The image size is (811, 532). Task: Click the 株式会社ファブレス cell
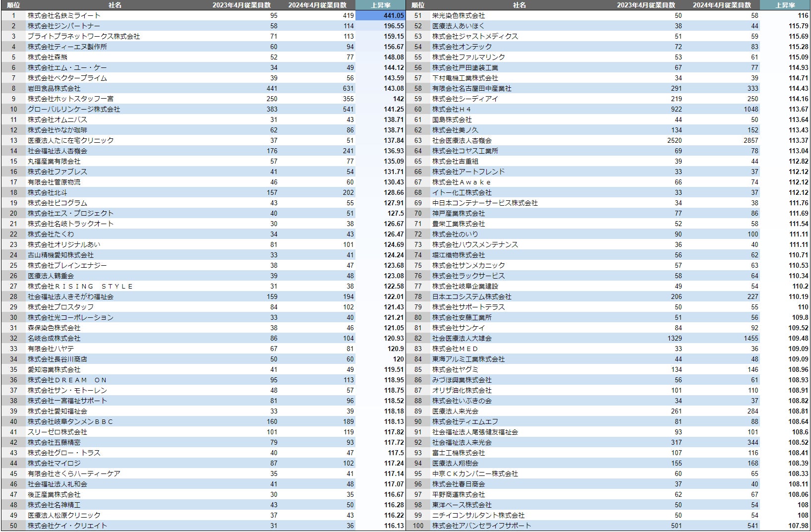pyautogui.click(x=58, y=172)
